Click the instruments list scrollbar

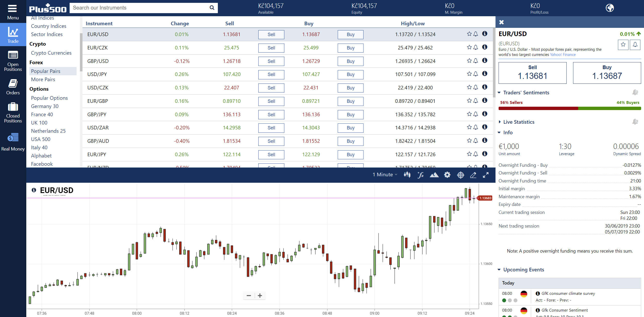point(494,63)
